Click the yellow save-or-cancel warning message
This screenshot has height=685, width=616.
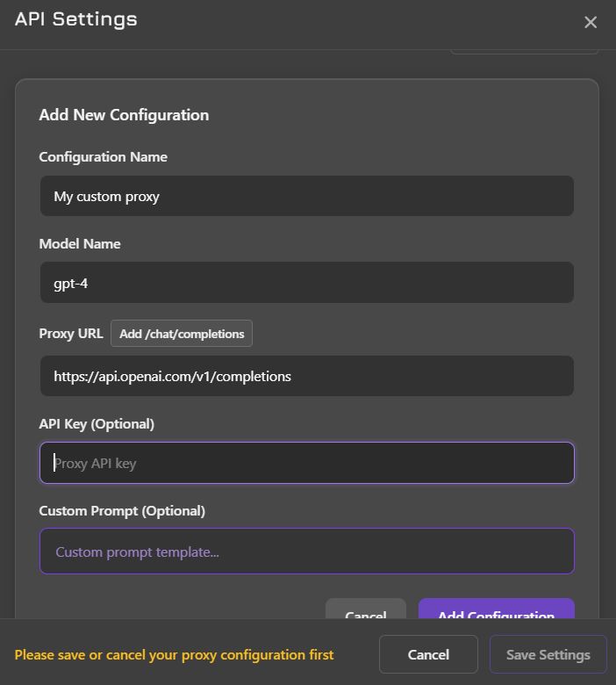pos(175,655)
